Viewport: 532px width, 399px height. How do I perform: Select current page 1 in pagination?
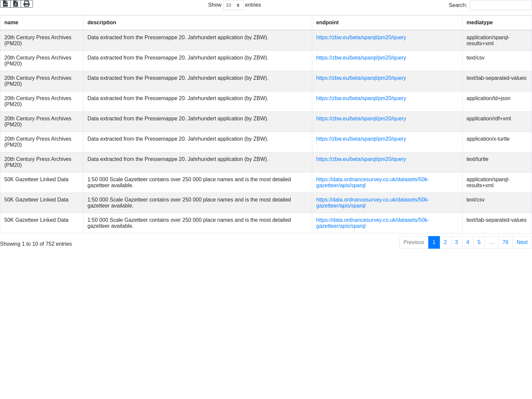434,242
